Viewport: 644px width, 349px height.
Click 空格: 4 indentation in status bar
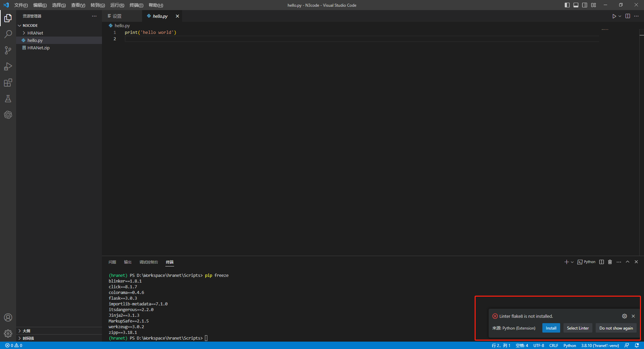(522, 345)
